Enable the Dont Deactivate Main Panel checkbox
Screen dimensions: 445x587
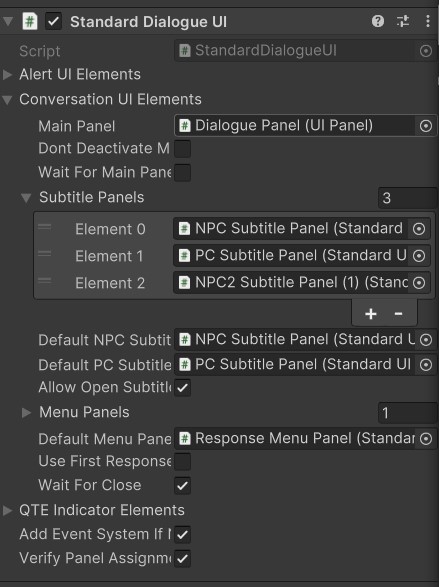[182, 149]
